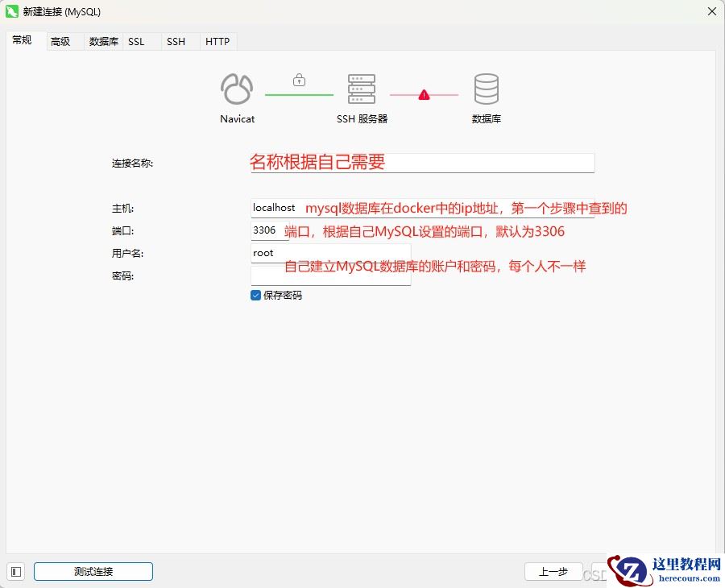The width and height of the screenshot is (725, 588).
Task: Open the HTTP tab
Action: tap(217, 42)
